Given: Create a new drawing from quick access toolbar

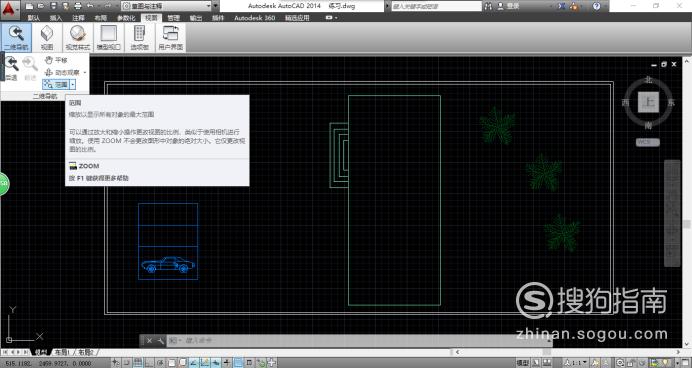Looking at the screenshot, I should point(29,6).
